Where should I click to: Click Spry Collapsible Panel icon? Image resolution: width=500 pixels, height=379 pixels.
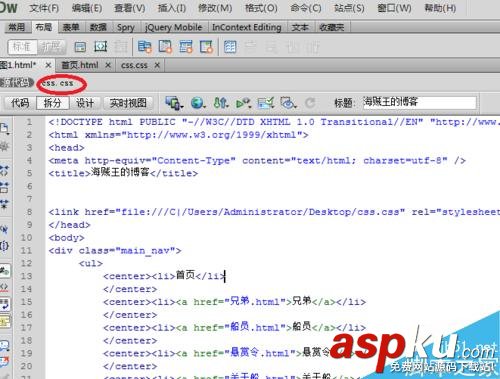click(206, 47)
